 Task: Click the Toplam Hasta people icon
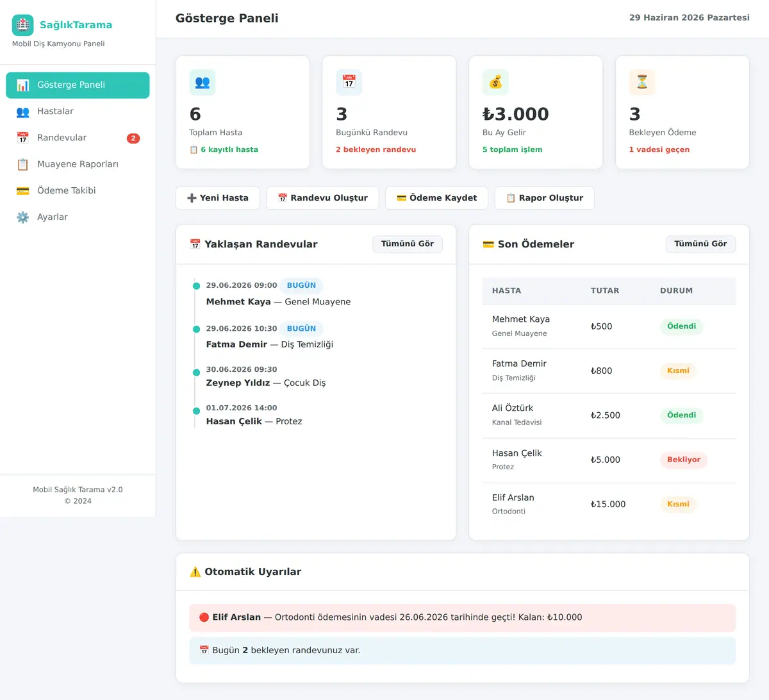(203, 82)
